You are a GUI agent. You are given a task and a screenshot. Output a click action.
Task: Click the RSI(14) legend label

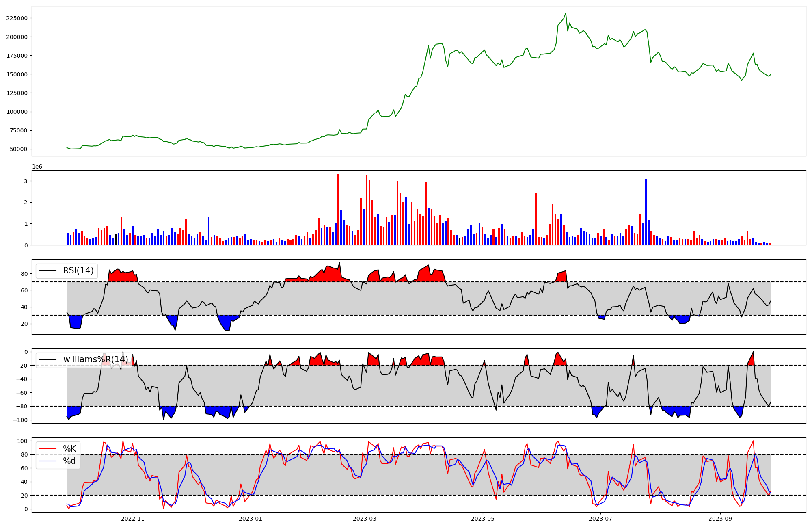click(x=78, y=270)
